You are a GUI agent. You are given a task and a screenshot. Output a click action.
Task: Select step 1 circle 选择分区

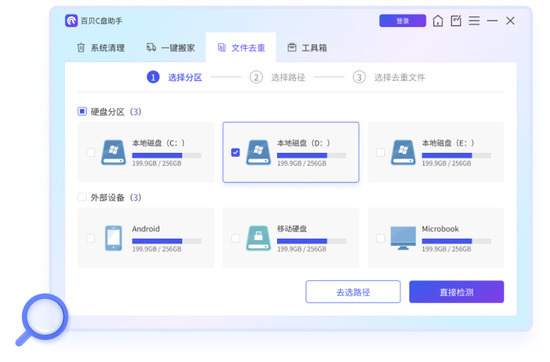pos(153,77)
